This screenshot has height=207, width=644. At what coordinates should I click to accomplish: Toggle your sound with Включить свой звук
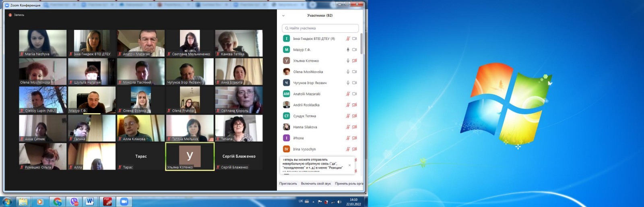(x=316, y=184)
